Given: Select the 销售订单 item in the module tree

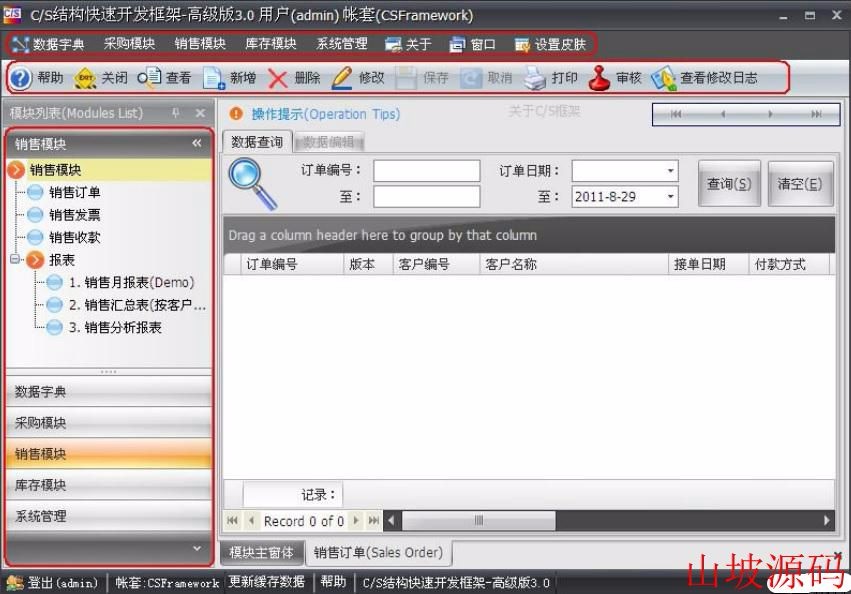Looking at the screenshot, I should point(74,192).
